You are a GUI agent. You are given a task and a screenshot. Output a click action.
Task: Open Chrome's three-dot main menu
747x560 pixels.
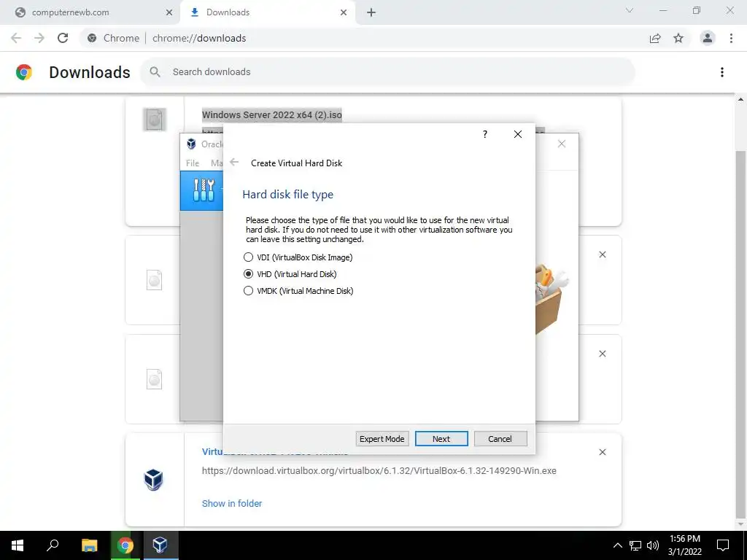731,38
